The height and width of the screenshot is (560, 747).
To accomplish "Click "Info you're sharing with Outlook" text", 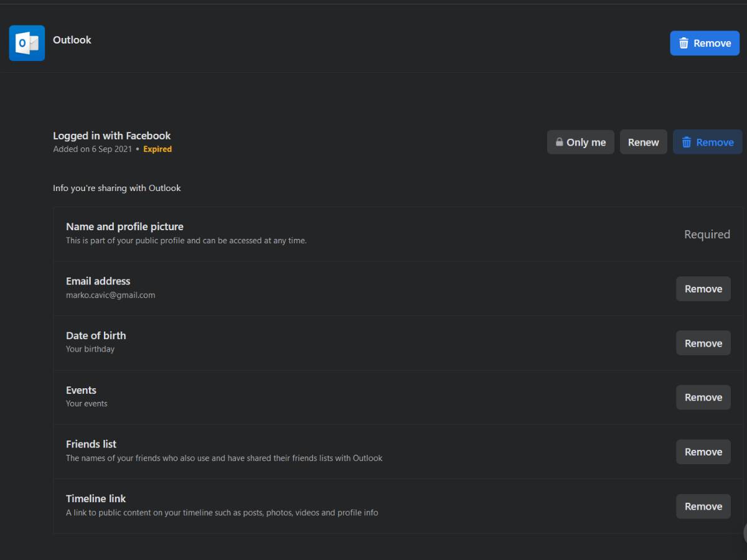I will coord(116,188).
